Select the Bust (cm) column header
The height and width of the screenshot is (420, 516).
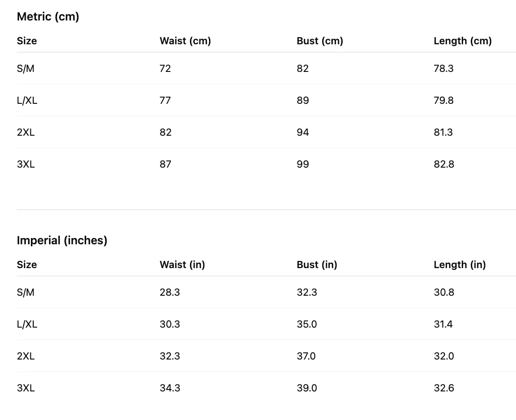click(x=320, y=41)
